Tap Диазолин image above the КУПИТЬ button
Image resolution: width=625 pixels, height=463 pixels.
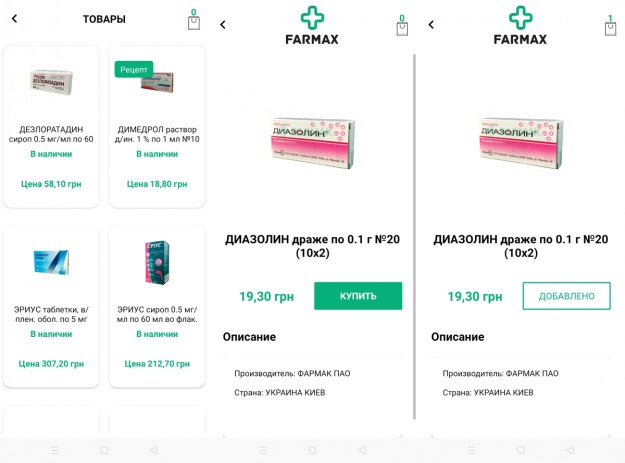[x=313, y=143]
